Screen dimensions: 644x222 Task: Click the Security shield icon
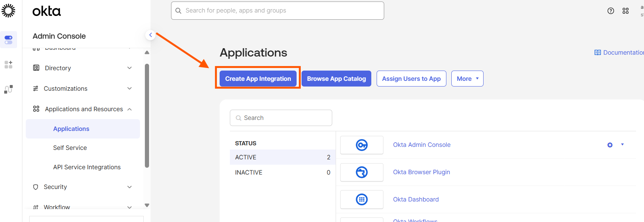tap(36, 187)
